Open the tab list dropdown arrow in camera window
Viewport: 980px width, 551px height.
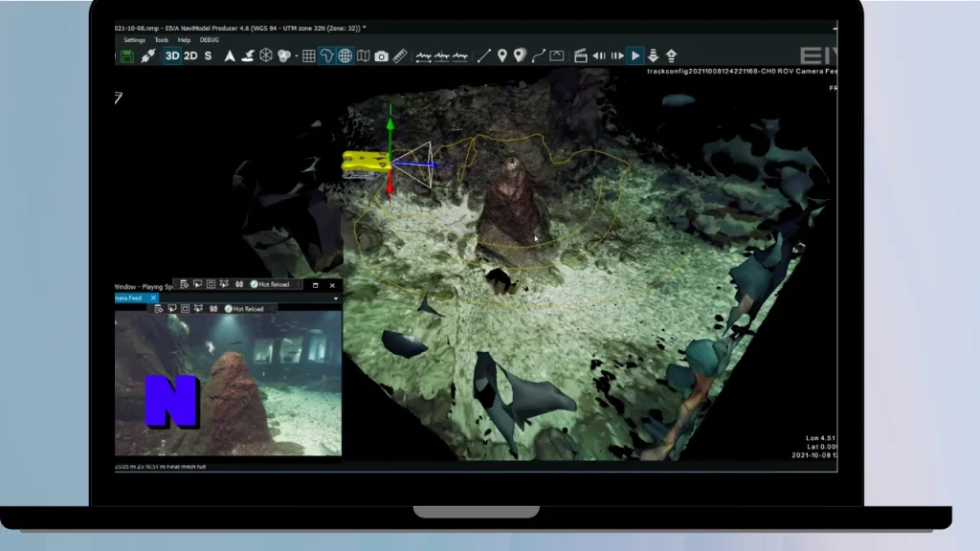336,298
